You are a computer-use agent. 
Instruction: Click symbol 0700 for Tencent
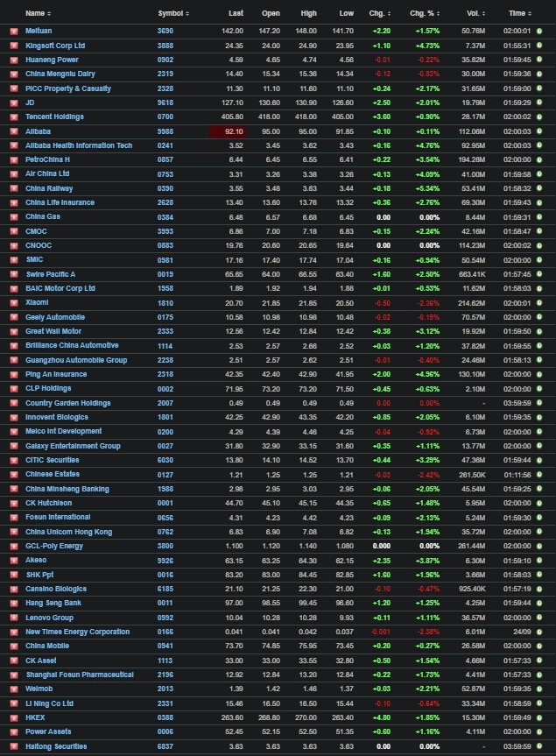(x=165, y=117)
